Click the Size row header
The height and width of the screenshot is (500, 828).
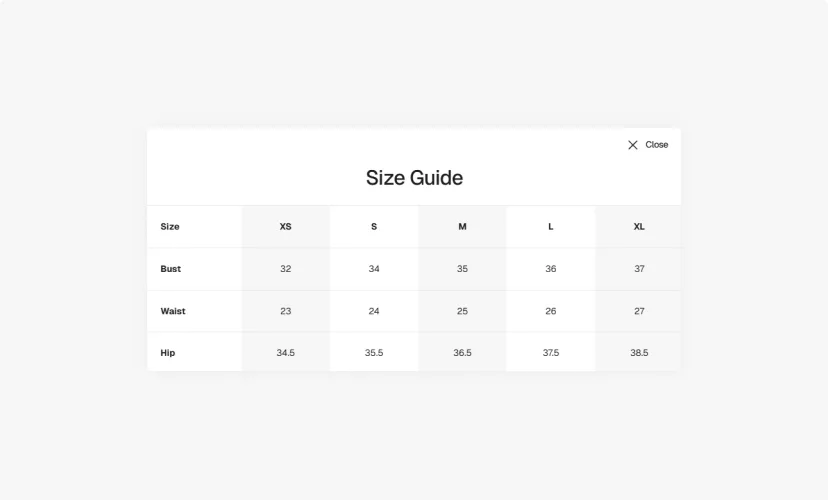pyautogui.click(x=170, y=227)
